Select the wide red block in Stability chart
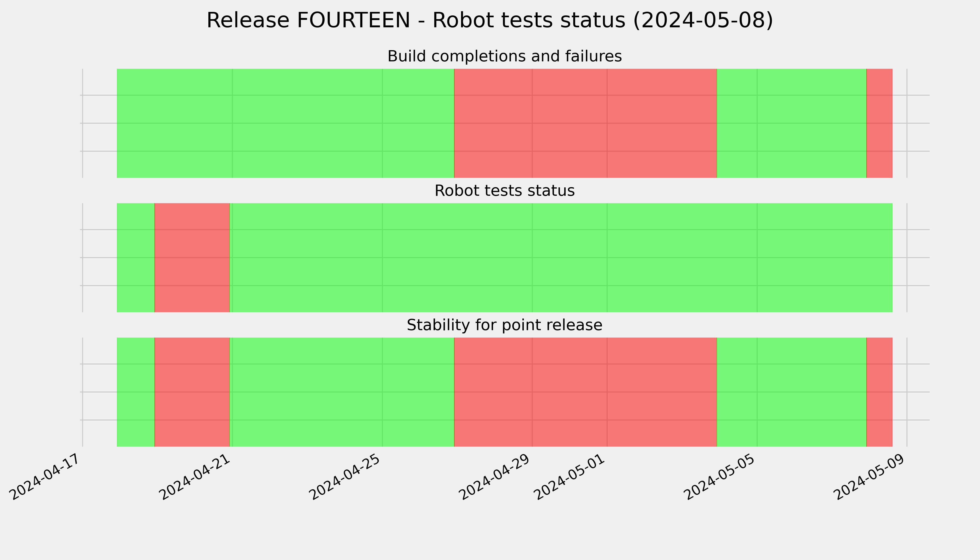Viewport: 980px width, 560px height. [585, 392]
